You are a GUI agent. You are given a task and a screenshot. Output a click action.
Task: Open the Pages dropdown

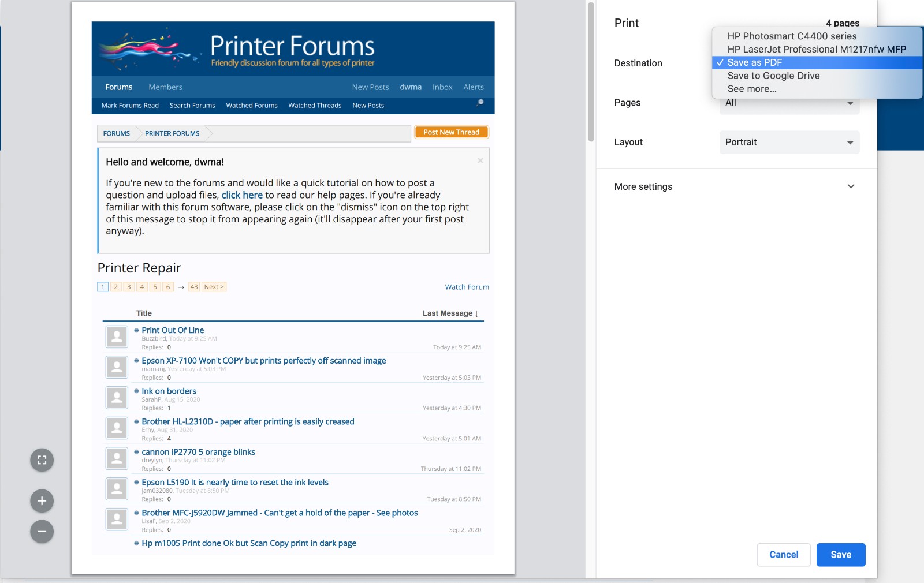pyautogui.click(x=789, y=104)
